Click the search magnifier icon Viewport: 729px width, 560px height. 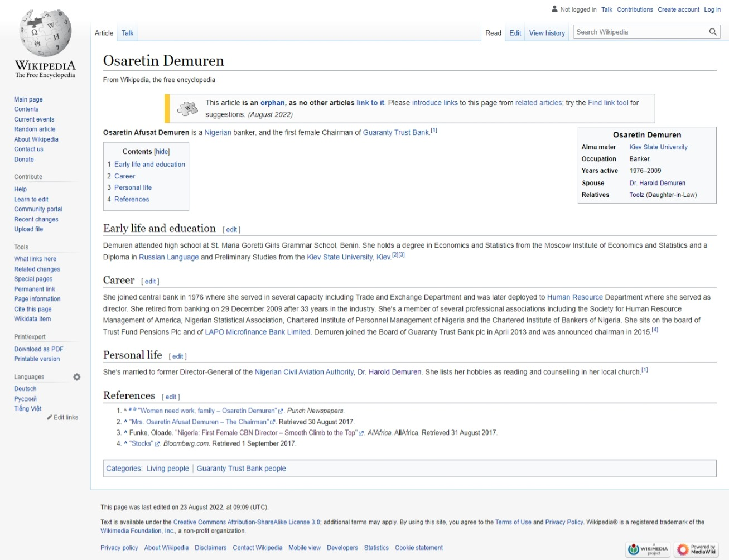click(x=713, y=32)
